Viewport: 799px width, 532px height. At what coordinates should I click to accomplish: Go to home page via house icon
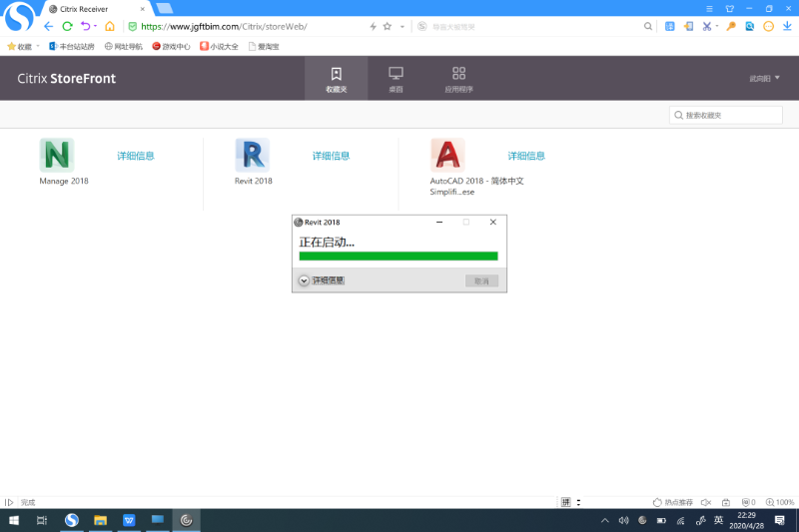point(110,27)
